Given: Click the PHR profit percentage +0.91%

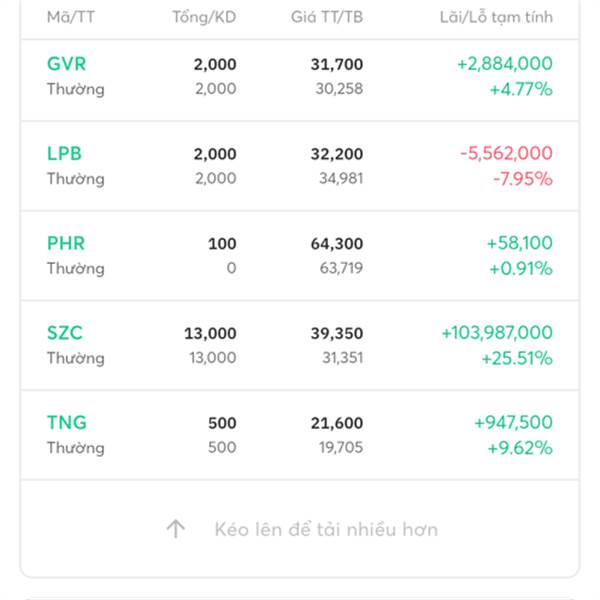Looking at the screenshot, I should point(521,268).
